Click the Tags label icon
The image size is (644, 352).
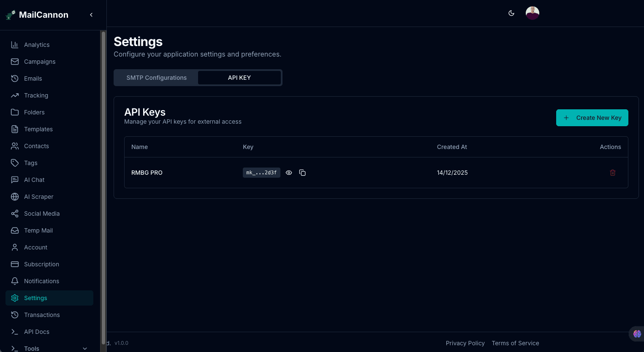[x=15, y=163]
